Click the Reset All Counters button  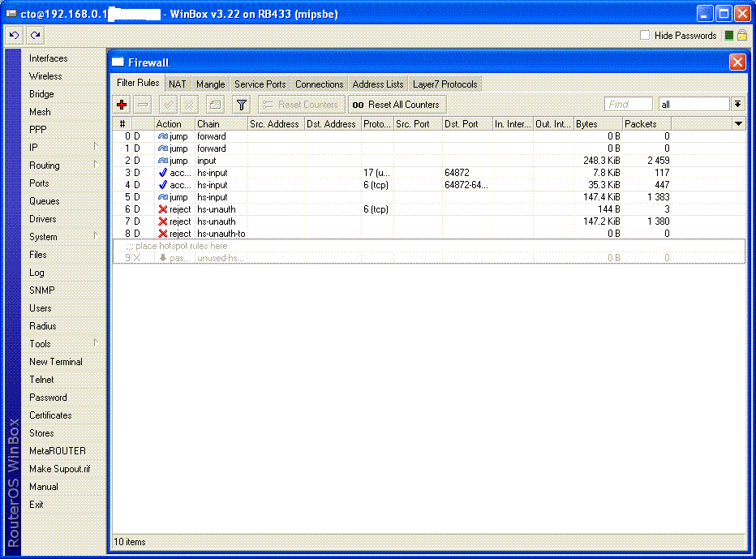[x=397, y=104]
